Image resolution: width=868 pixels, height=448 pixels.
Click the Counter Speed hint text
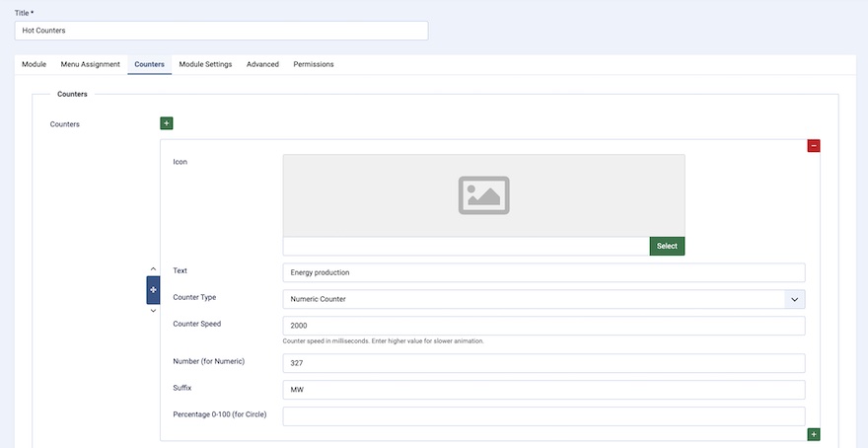pos(383,341)
